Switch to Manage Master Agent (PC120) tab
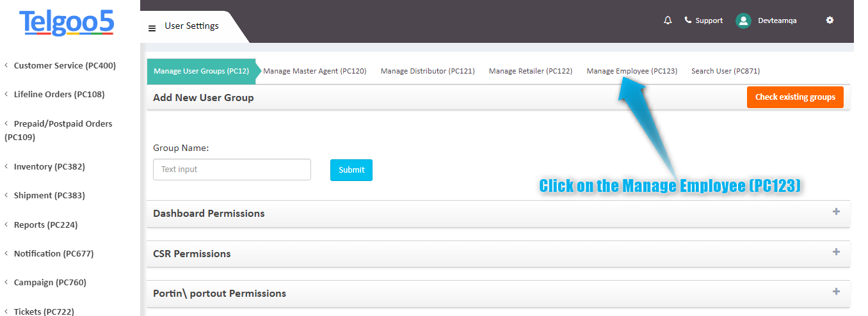This screenshot has width=868, height=316. pos(315,71)
